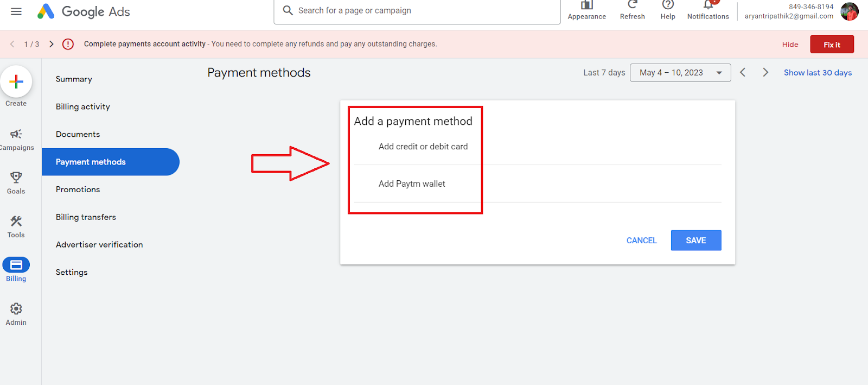Image resolution: width=868 pixels, height=385 pixels.
Task: Open Documents page
Action: (78, 135)
